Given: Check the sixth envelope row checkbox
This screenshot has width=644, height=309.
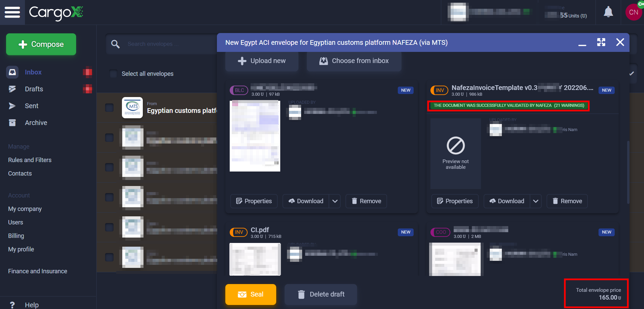Looking at the screenshot, I should 109,257.
